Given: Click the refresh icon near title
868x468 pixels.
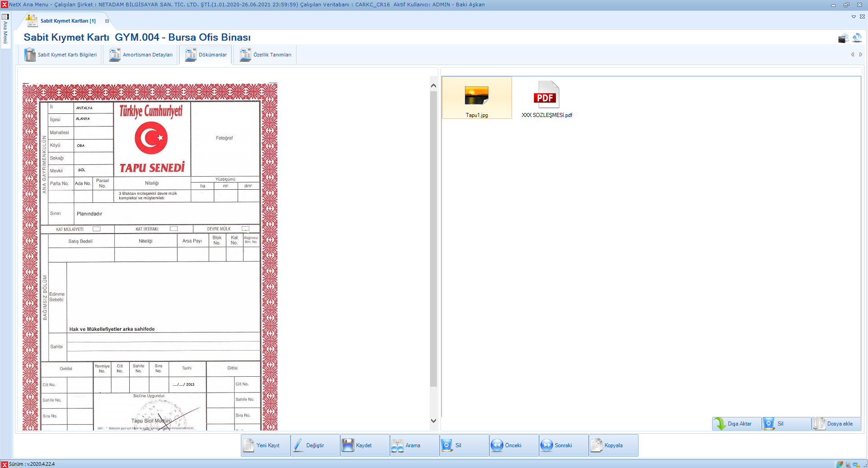Looking at the screenshot, I should click(x=857, y=38).
